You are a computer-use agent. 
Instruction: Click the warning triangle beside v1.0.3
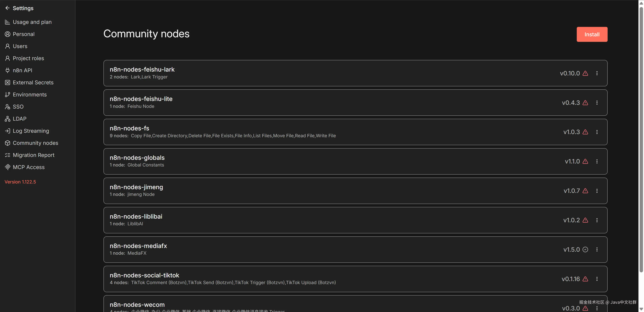[585, 132]
